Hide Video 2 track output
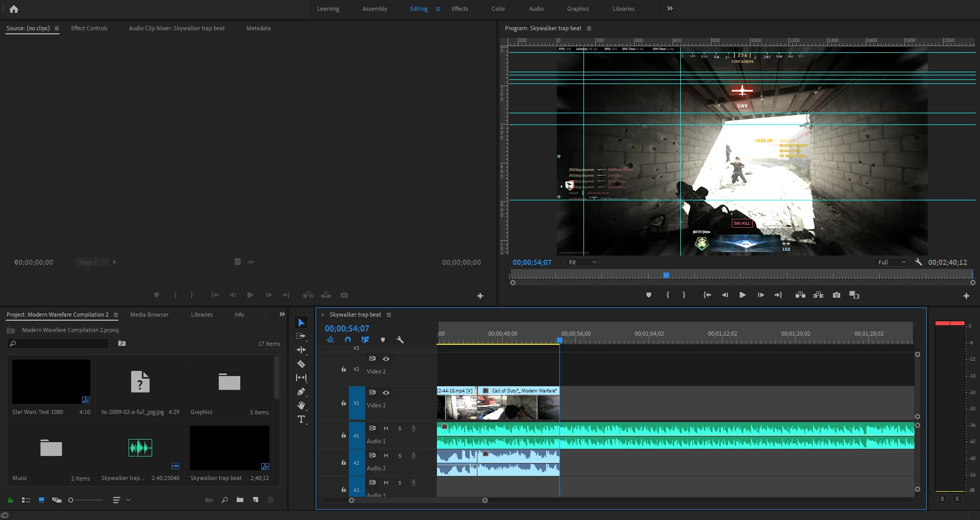980x520 pixels. 386,359
